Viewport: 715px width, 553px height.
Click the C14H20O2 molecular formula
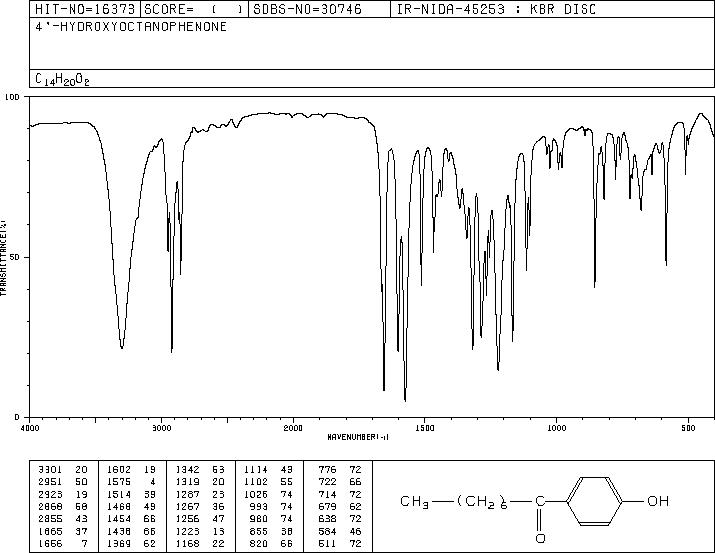62,79
